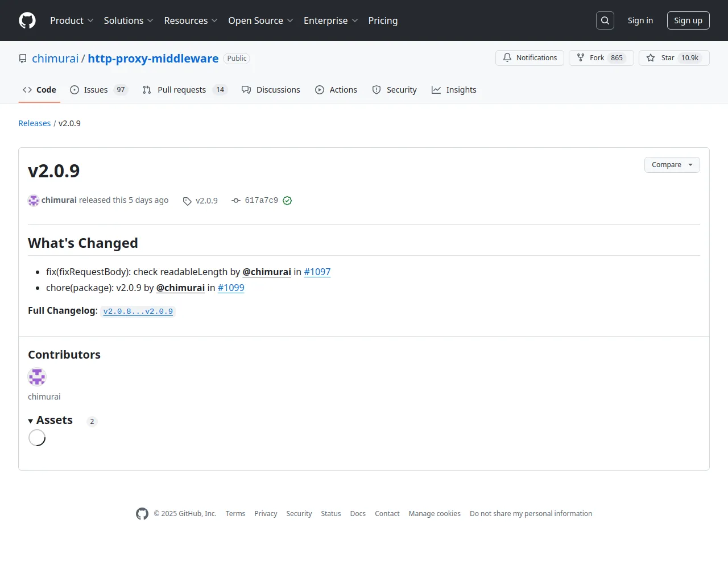Open the Discussions tab

(x=271, y=90)
